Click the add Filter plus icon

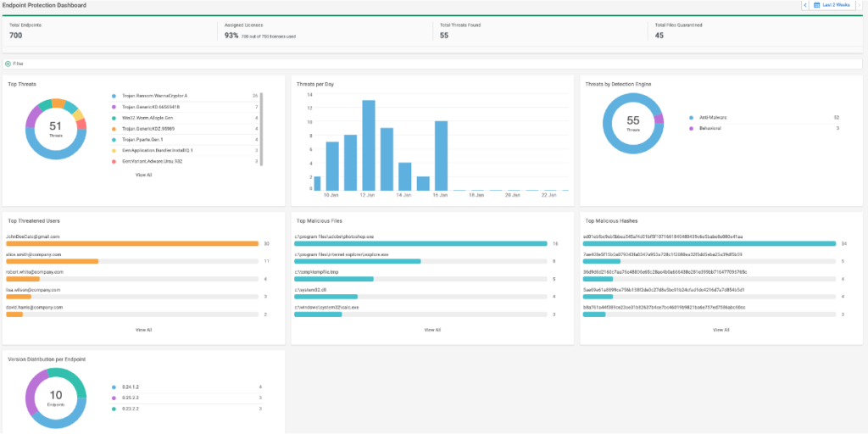[8, 64]
